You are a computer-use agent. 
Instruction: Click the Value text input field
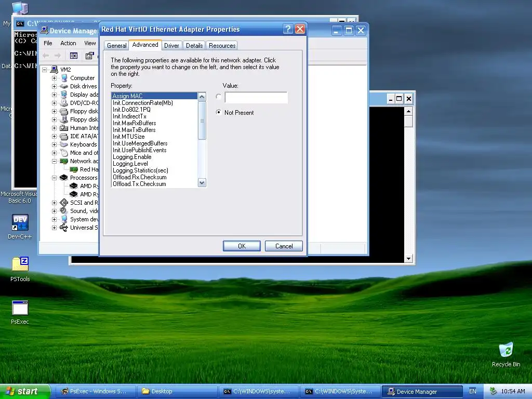tap(256, 97)
